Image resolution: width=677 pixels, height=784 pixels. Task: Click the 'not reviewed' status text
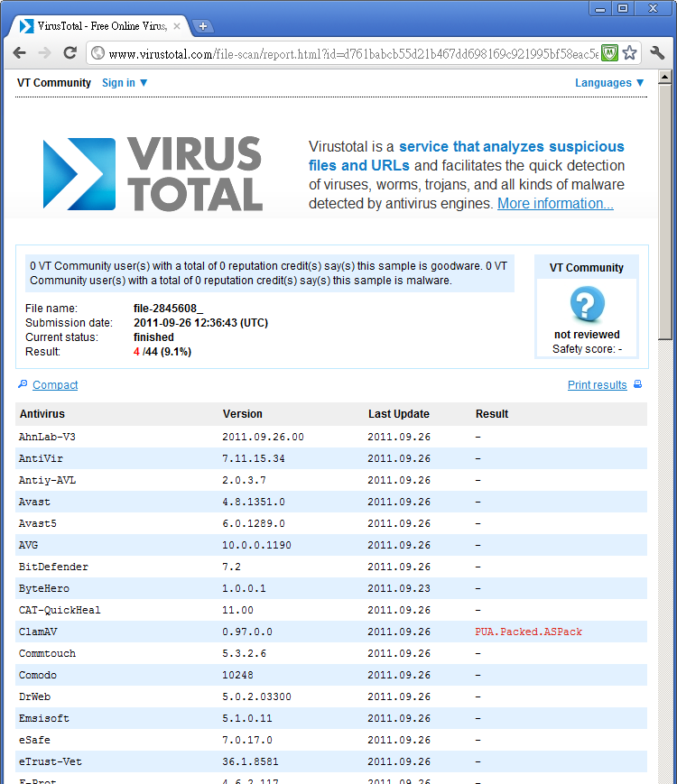click(x=587, y=335)
